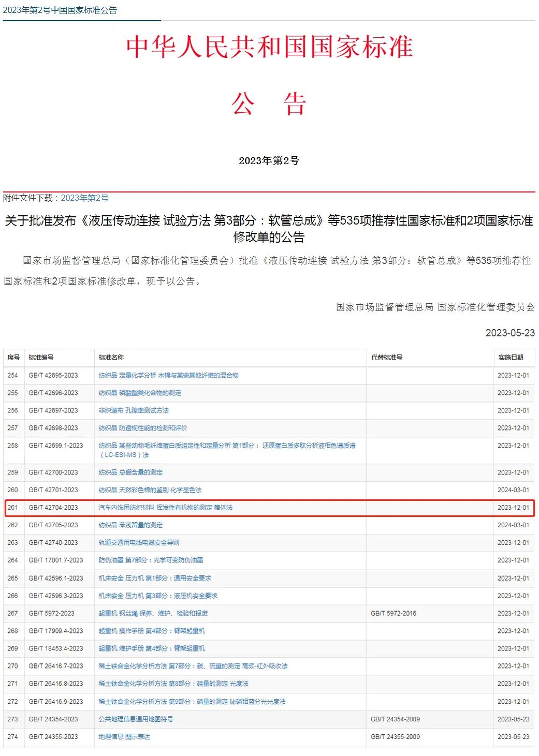
Task: Click the 实施日期 column header
Action: pos(511,358)
